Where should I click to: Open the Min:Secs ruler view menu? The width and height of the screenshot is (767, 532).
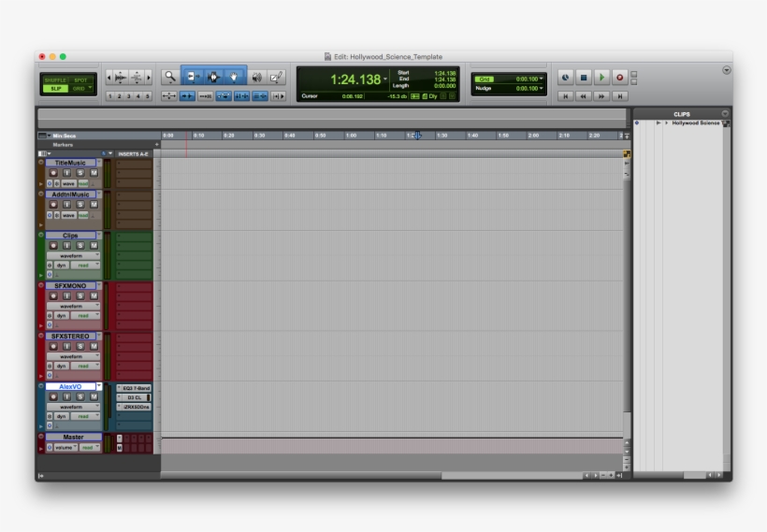pyautogui.click(x=44, y=136)
